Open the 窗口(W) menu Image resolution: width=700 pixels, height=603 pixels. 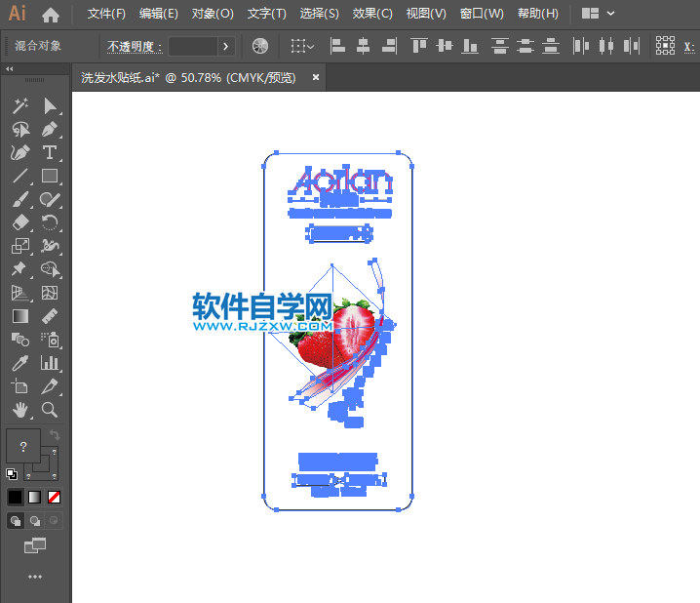tap(482, 14)
